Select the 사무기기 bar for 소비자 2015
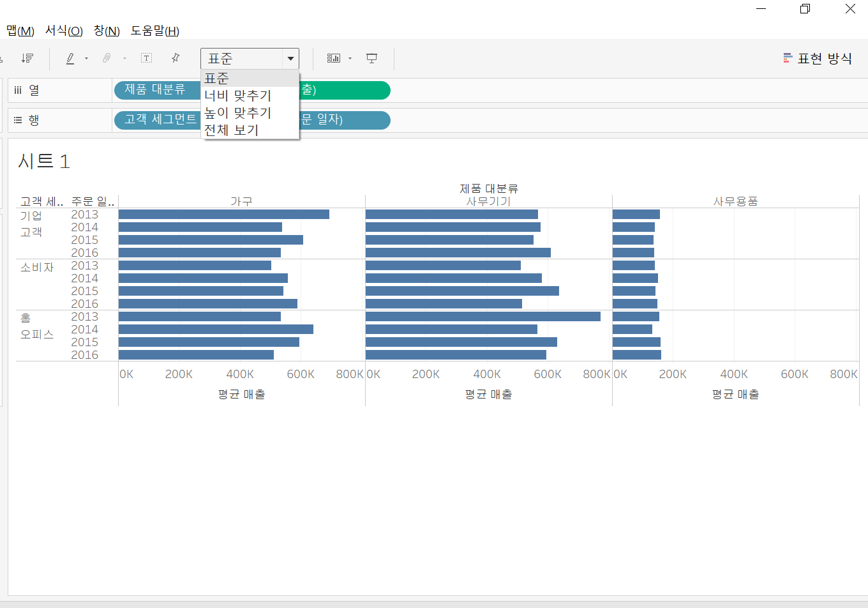 pyautogui.click(x=462, y=291)
